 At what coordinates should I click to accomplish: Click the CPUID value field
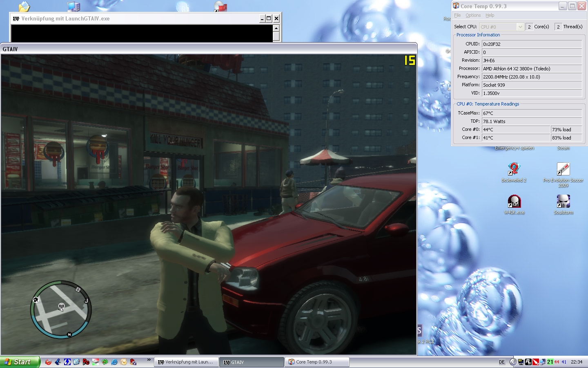point(532,44)
